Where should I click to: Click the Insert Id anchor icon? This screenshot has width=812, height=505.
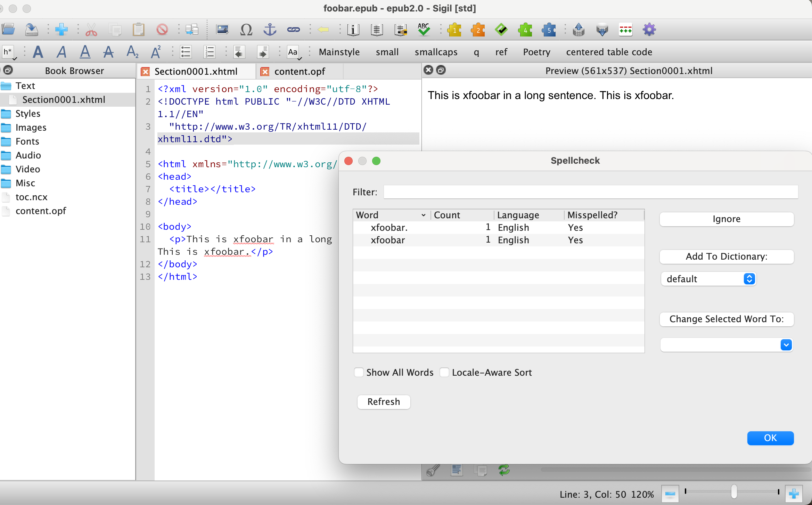pyautogui.click(x=270, y=30)
